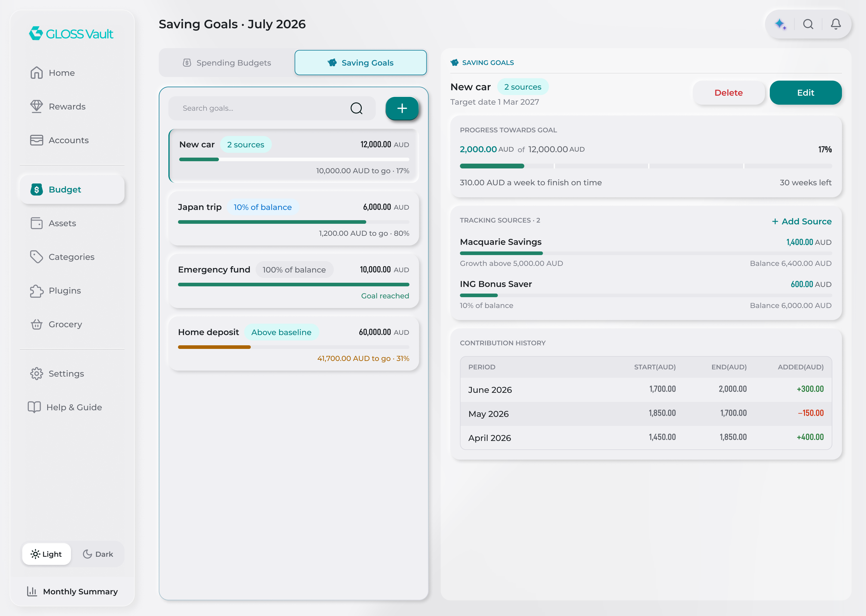Select the Home deposit goal card

(x=294, y=344)
